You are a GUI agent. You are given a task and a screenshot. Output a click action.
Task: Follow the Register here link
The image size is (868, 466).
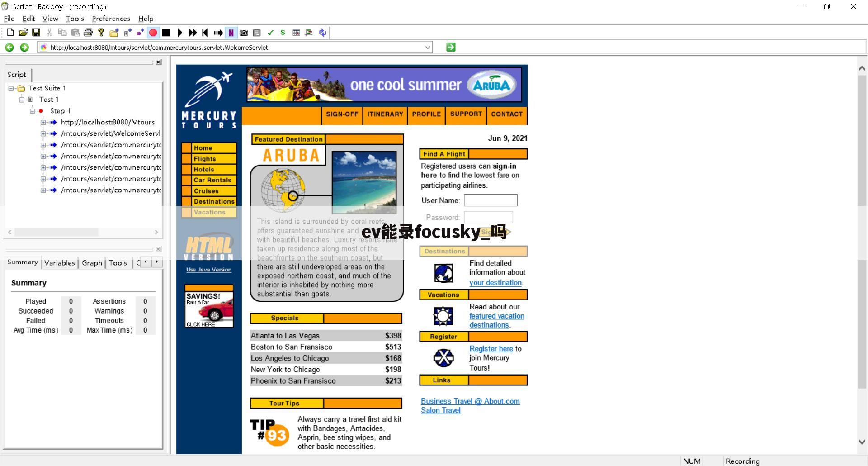[x=491, y=349]
